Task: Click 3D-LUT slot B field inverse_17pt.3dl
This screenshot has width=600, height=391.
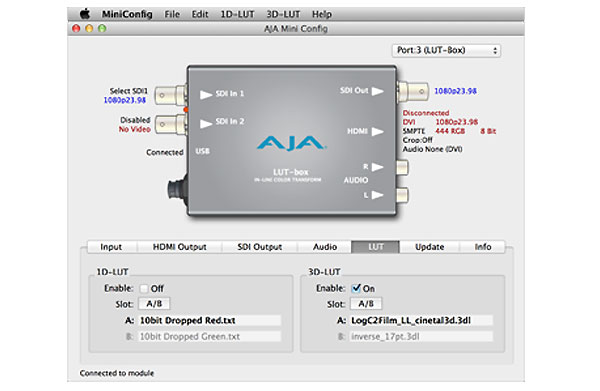Action: click(x=421, y=337)
